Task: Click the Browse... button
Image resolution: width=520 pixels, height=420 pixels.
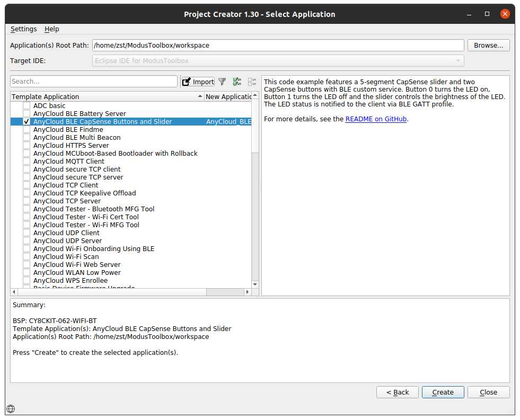Action: pos(489,46)
